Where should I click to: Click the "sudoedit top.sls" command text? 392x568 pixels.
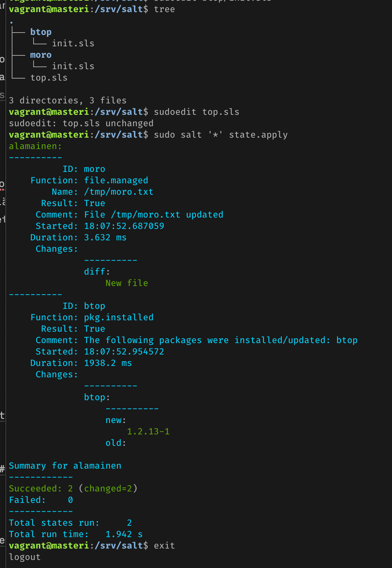tap(196, 112)
